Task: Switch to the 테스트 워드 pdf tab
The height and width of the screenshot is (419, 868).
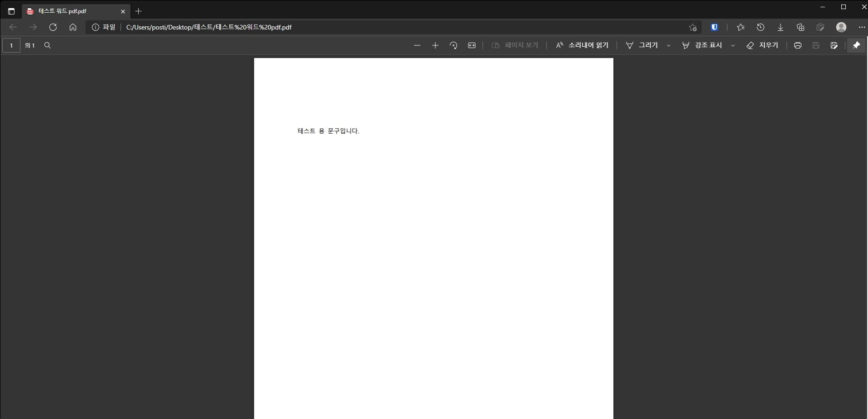Action: pyautogui.click(x=68, y=11)
